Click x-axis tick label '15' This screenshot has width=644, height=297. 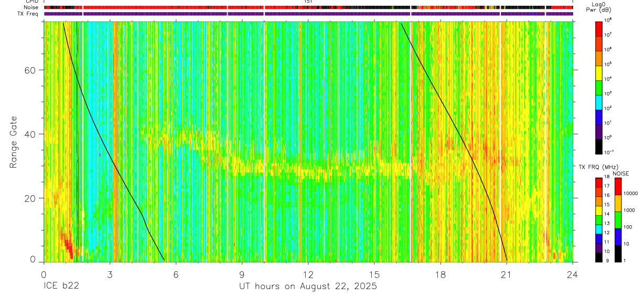[x=374, y=274]
